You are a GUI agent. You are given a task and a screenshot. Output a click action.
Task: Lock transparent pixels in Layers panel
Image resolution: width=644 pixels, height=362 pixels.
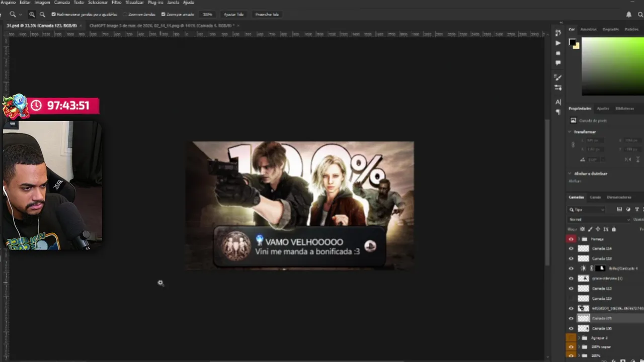coord(583,229)
